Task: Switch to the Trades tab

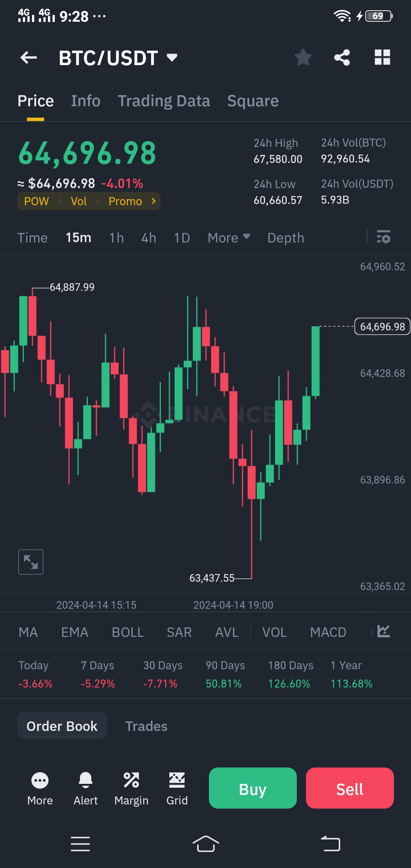Action: pos(147,726)
